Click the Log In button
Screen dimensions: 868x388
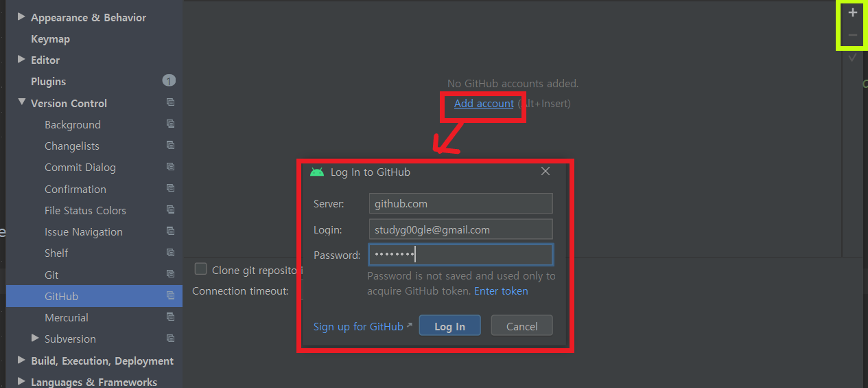[x=449, y=326]
